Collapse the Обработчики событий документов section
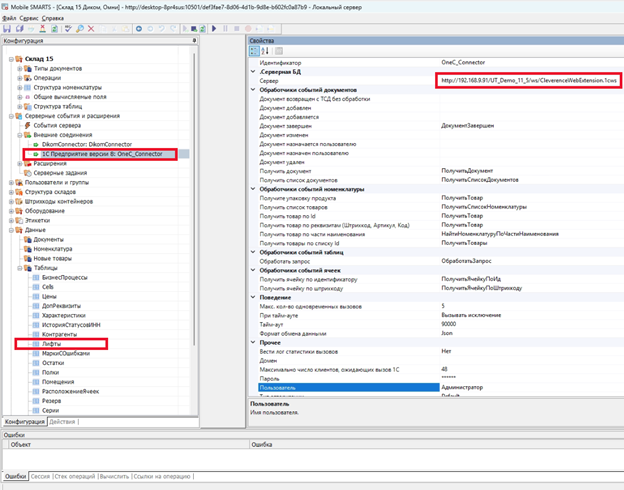Screen dimensions: 624x490 click(252, 89)
